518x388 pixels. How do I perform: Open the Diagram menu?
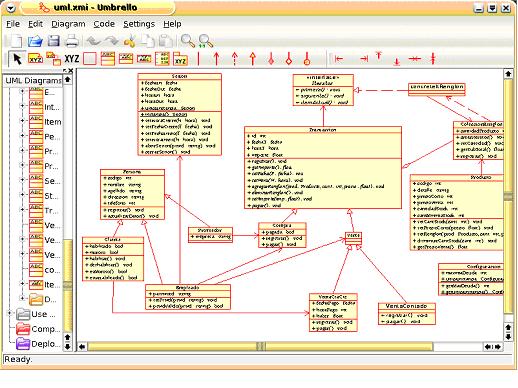[x=68, y=24]
